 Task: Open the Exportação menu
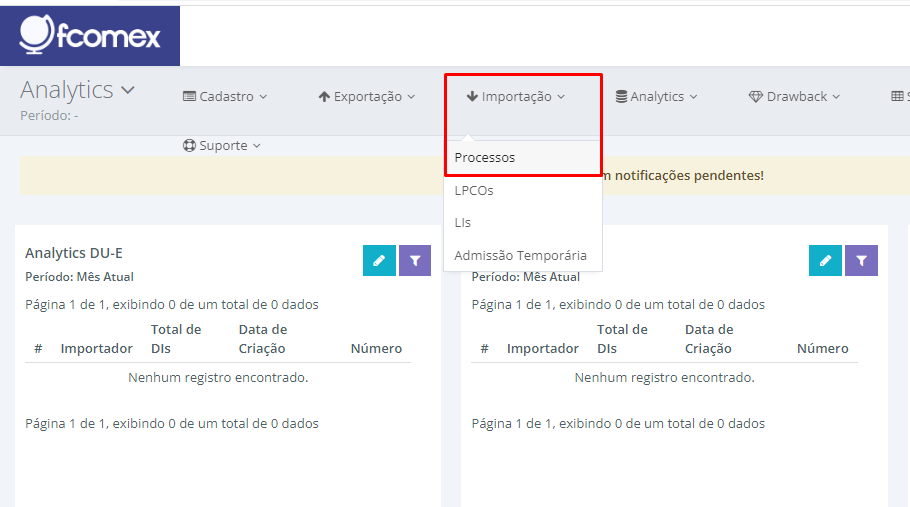(367, 96)
